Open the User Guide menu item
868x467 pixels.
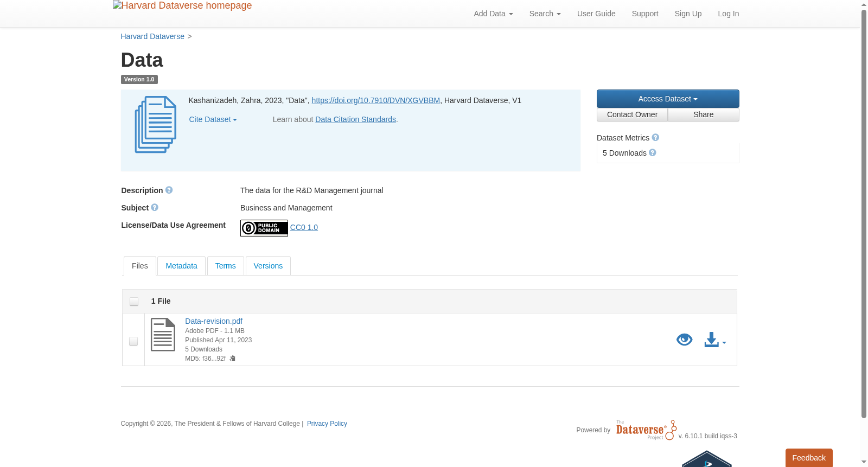point(596,14)
